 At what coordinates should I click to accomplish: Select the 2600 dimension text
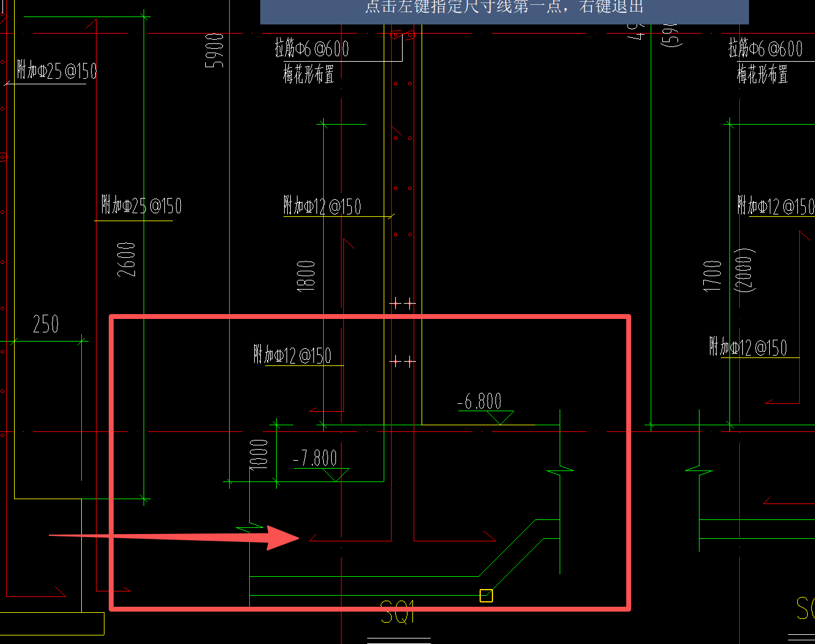pyautogui.click(x=126, y=260)
